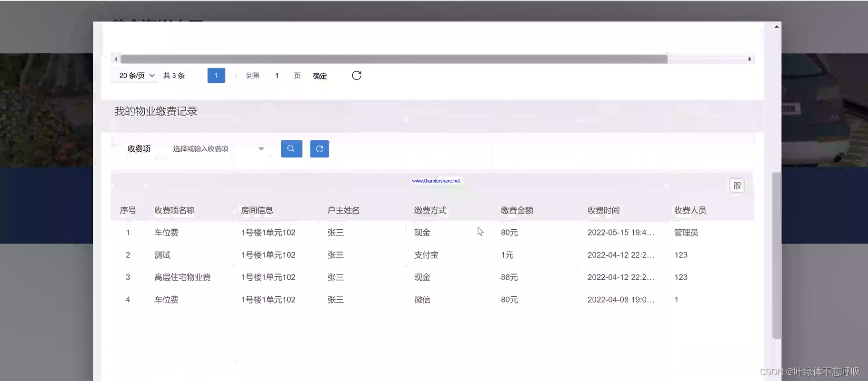
Task: Click the 我的物业缴费记录 heading
Action: click(x=156, y=111)
